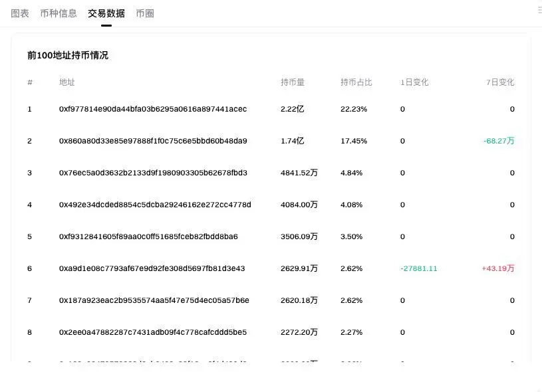
Task: Click the -68.27万 seven-day change
Action: (499, 141)
